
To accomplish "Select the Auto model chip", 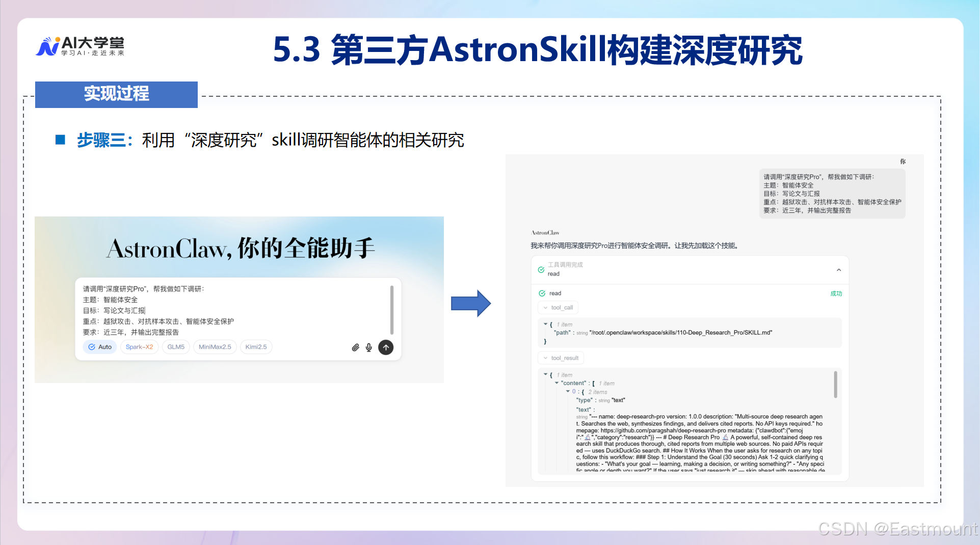I will [x=100, y=347].
